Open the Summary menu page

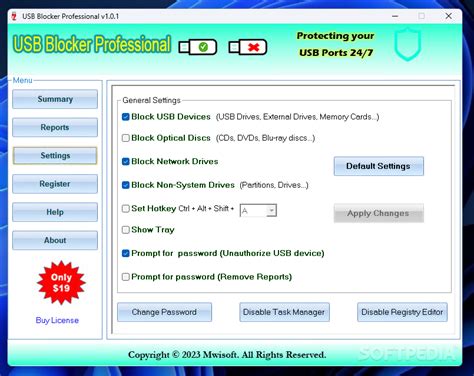pyautogui.click(x=55, y=99)
